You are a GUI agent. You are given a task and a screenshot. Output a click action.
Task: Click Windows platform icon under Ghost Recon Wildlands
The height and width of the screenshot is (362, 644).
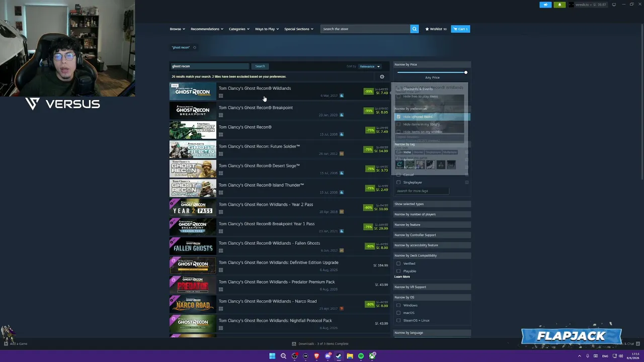click(x=220, y=96)
